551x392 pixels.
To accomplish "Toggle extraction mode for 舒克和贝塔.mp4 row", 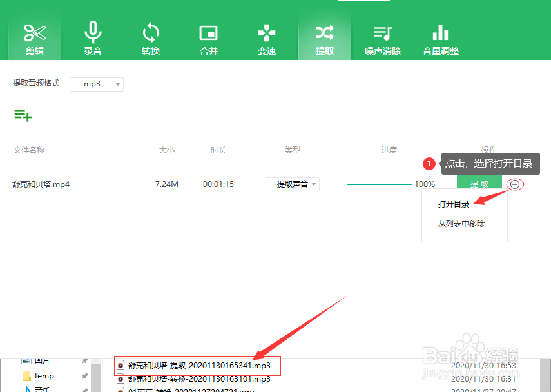I will click(x=292, y=184).
